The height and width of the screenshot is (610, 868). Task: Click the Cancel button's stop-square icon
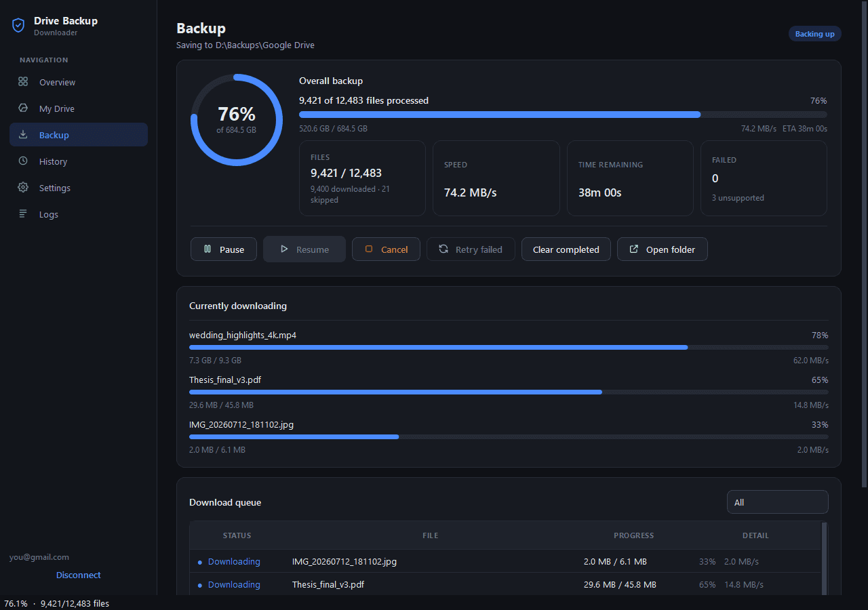pos(369,249)
